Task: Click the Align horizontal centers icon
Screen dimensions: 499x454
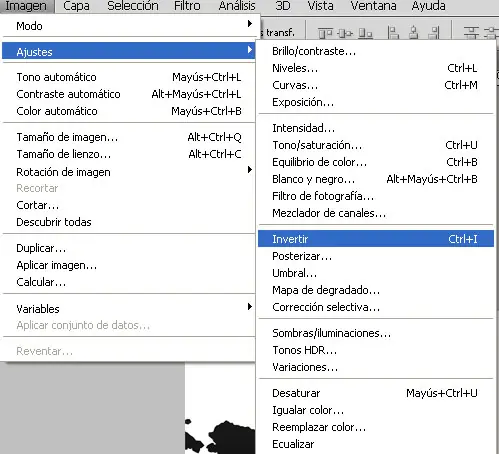Action: coord(414,33)
